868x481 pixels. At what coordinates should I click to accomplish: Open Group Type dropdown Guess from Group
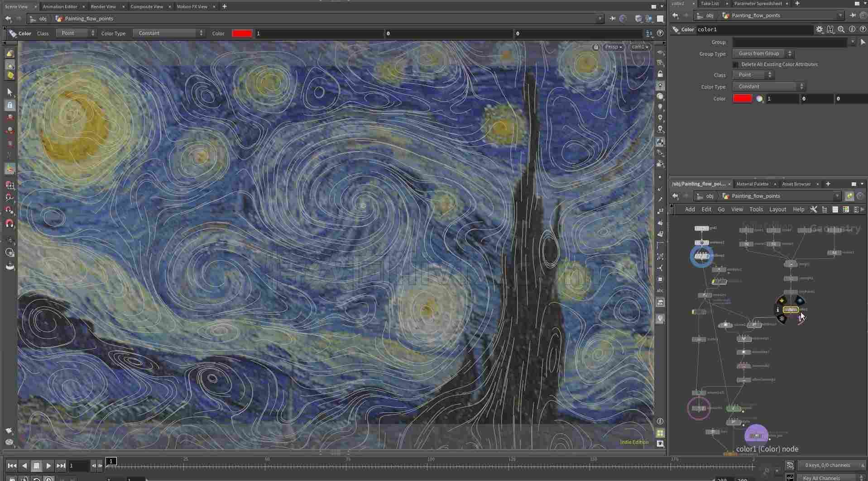pyautogui.click(x=762, y=53)
